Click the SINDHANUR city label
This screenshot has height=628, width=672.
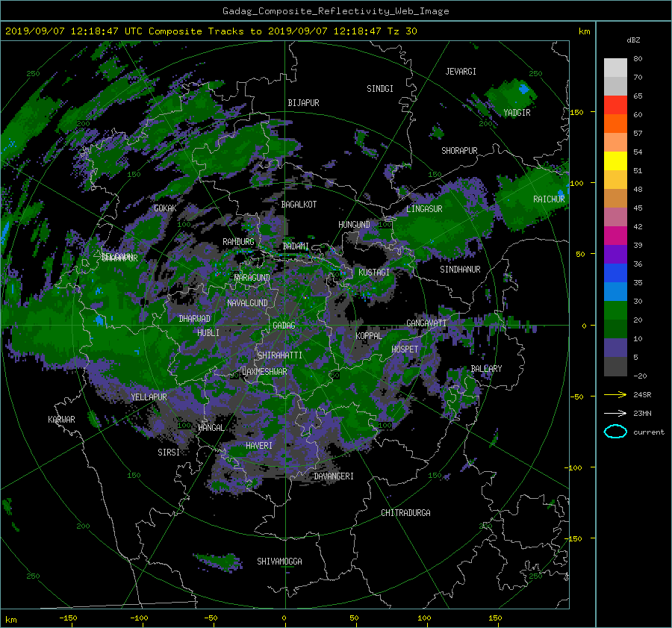[460, 270]
